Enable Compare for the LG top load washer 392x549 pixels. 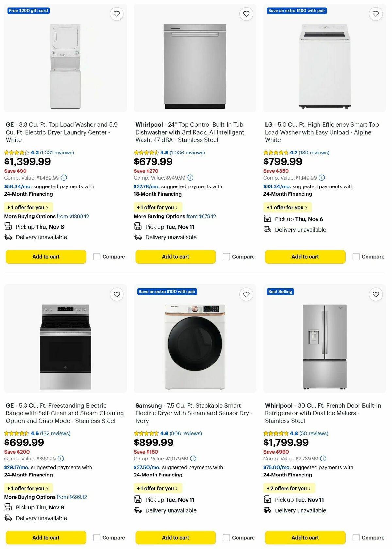coord(356,257)
